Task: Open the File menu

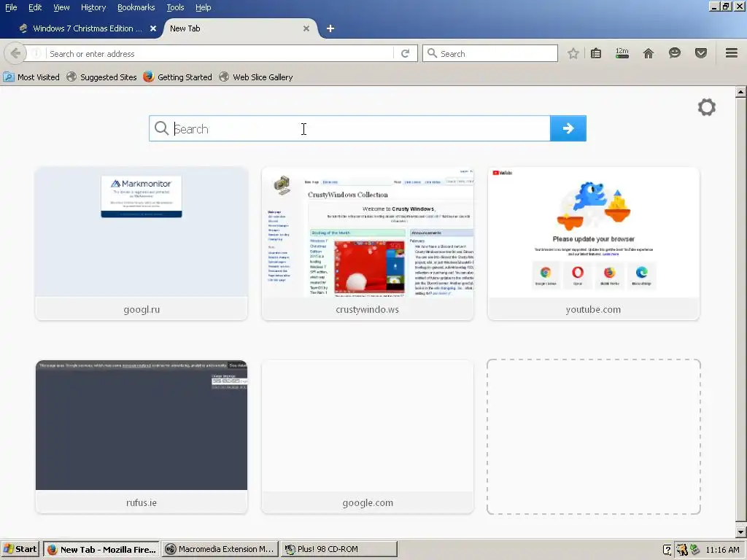Action: tap(11, 7)
